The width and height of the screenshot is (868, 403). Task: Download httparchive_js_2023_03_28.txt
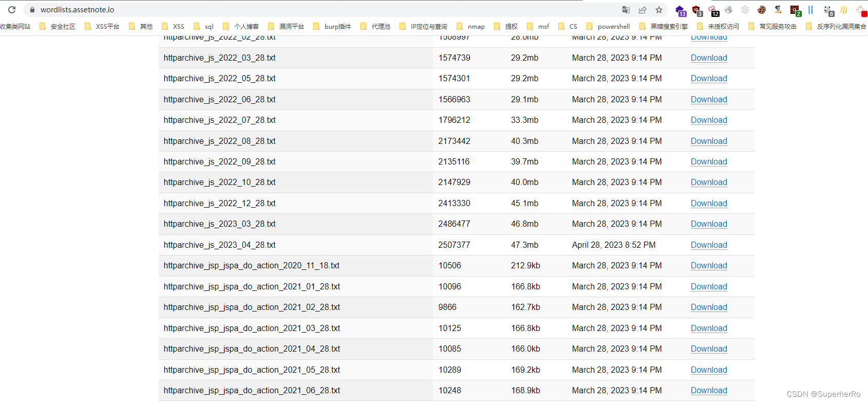pyautogui.click(x=709, y=224)
